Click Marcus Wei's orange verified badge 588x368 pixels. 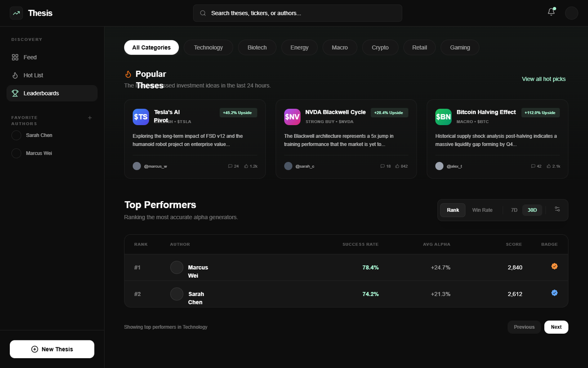tap(555, 266)
